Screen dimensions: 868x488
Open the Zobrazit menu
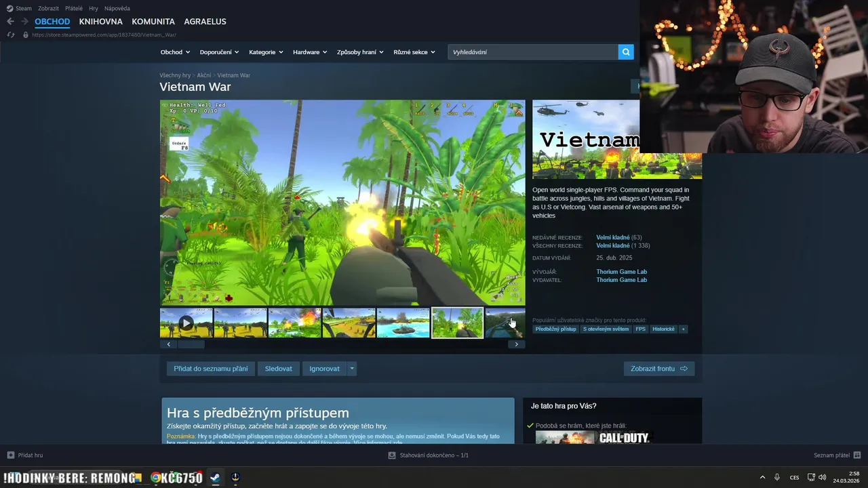pyautogui.click(x=48, y=8)
